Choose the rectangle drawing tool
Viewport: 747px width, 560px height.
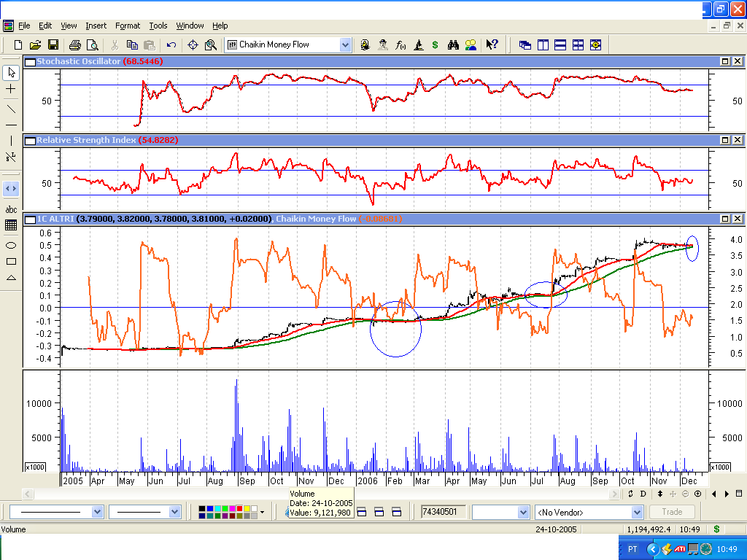tap(11, 262)
